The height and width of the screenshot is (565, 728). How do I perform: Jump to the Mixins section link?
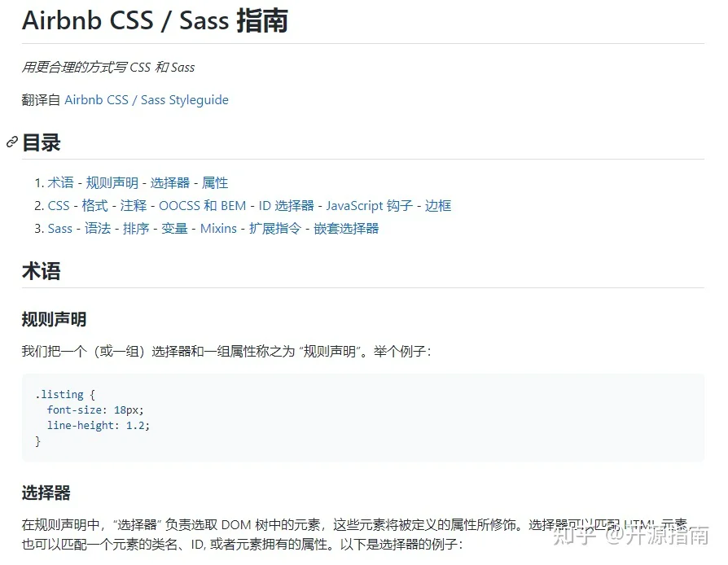pyautogui.click(x=218, y=229)
